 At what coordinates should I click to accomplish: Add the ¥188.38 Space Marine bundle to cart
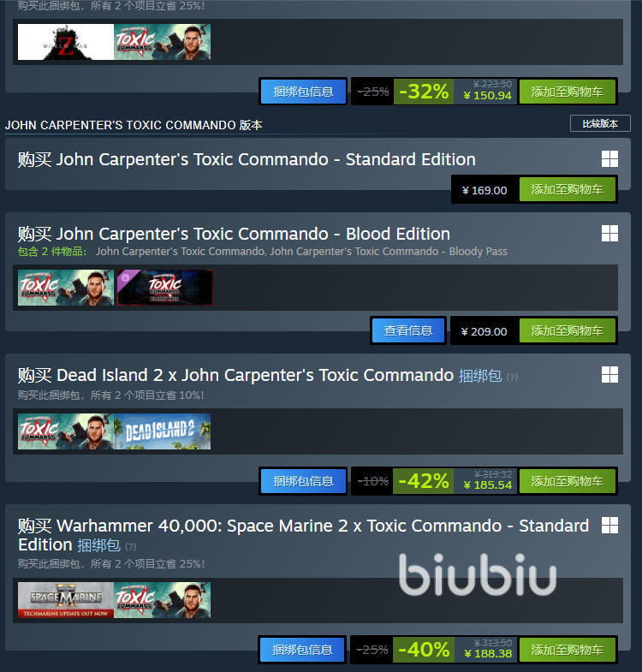click(567, 650)
